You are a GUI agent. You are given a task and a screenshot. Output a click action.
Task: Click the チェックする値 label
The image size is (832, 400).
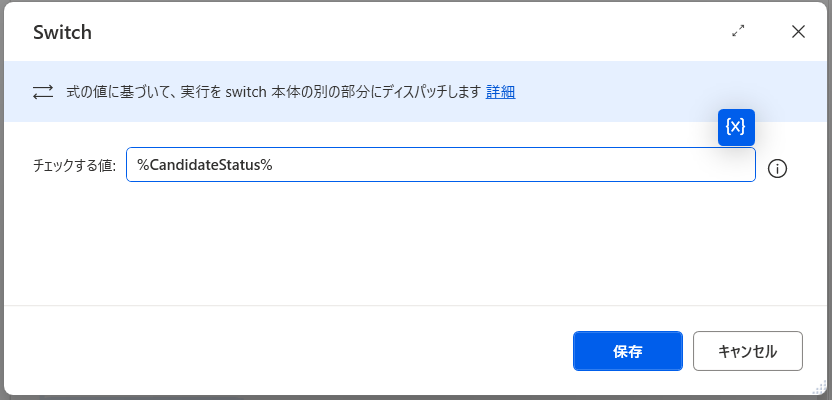pyautogui.click(x=75, y=166)
